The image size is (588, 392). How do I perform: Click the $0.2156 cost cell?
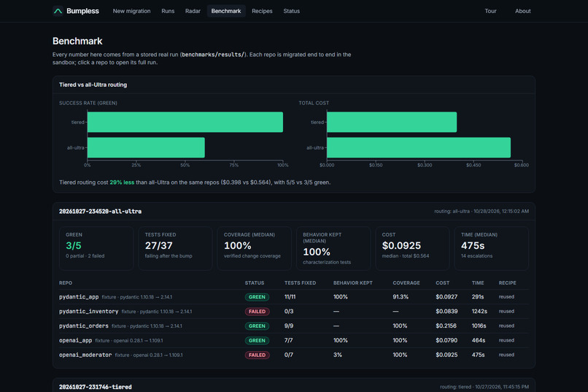point(446,326)
